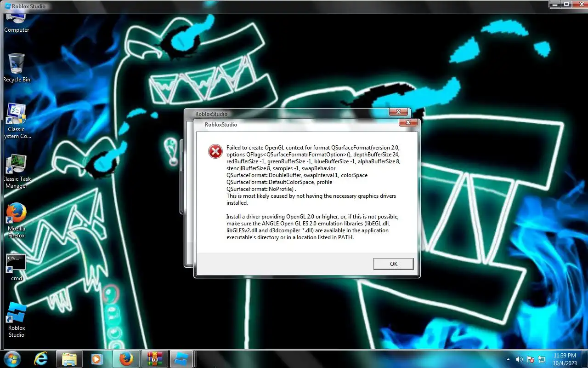Select the Mozilla Firefox desktop shortcut

[x=17, y=221]
